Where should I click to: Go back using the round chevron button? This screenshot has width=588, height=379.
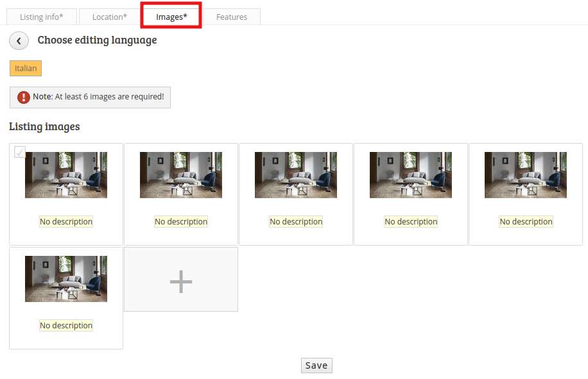tap(19, 41)
